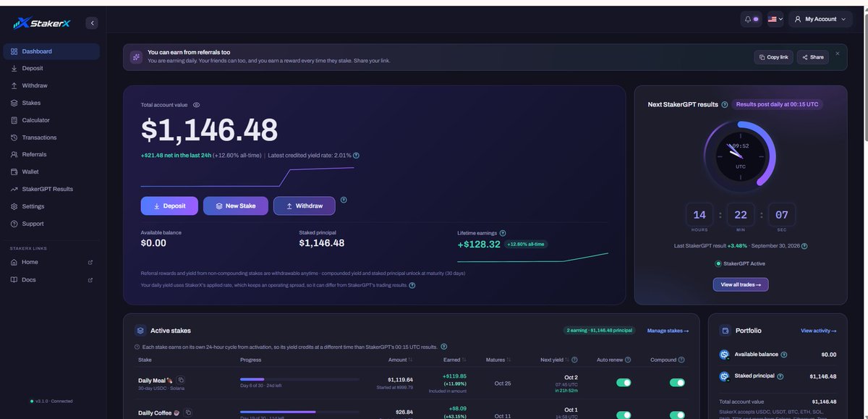868x419 pixels.
Task: Click the help icon beside Portfolio Available balance
Action: tap(784, 355)
